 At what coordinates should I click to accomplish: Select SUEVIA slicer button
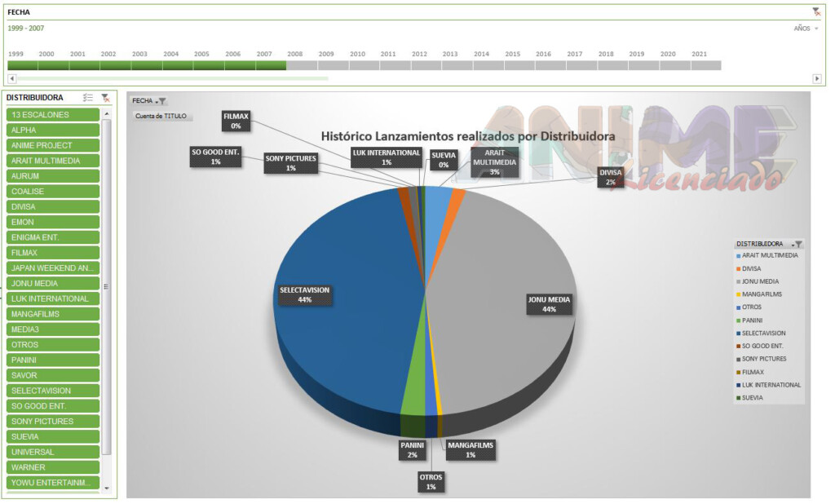tap(53, 437)
